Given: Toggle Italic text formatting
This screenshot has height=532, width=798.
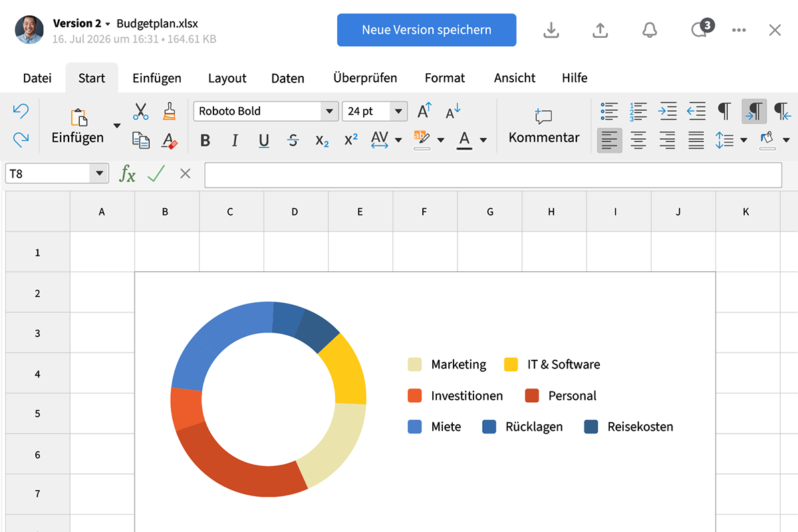Looking at the screenshot, I should [235, 140].
